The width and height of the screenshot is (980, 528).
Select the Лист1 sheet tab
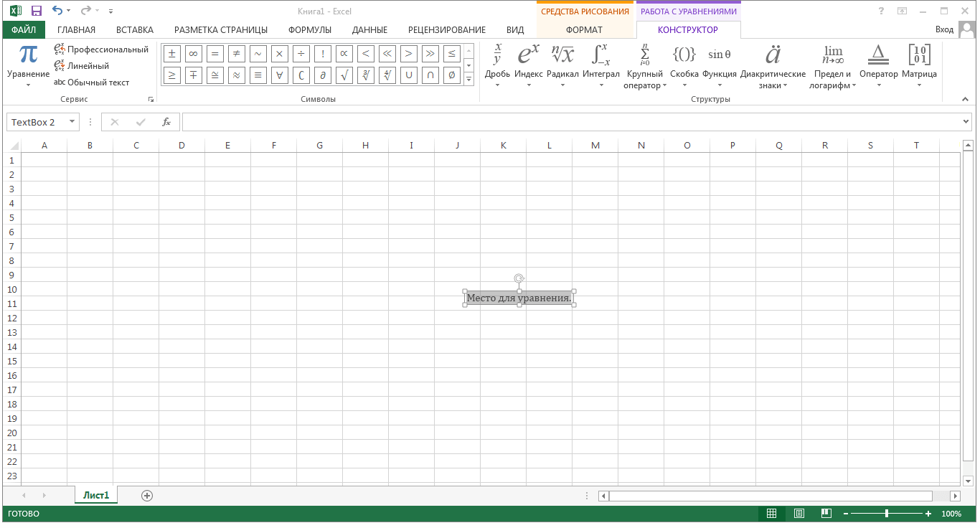96,495
